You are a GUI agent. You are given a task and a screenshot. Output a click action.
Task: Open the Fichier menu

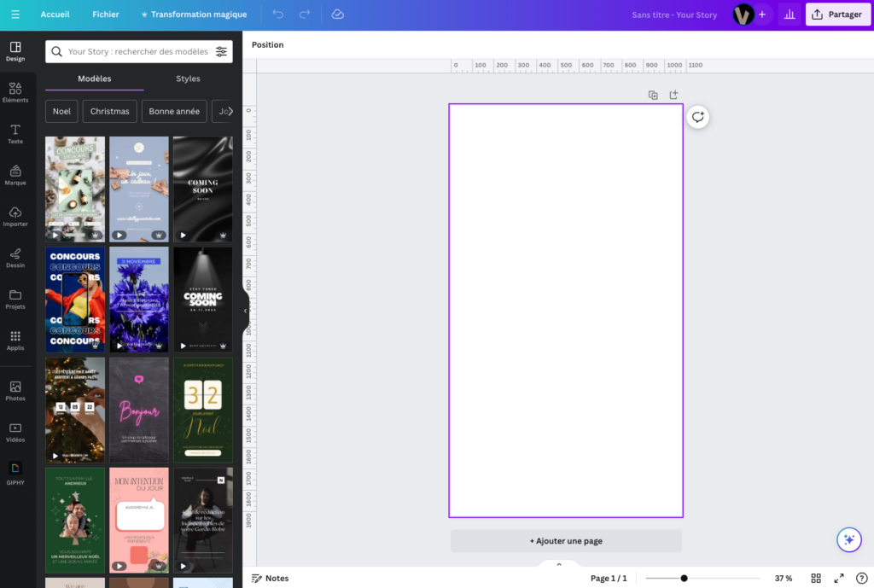pyautogui.click(x=105, y=14)
